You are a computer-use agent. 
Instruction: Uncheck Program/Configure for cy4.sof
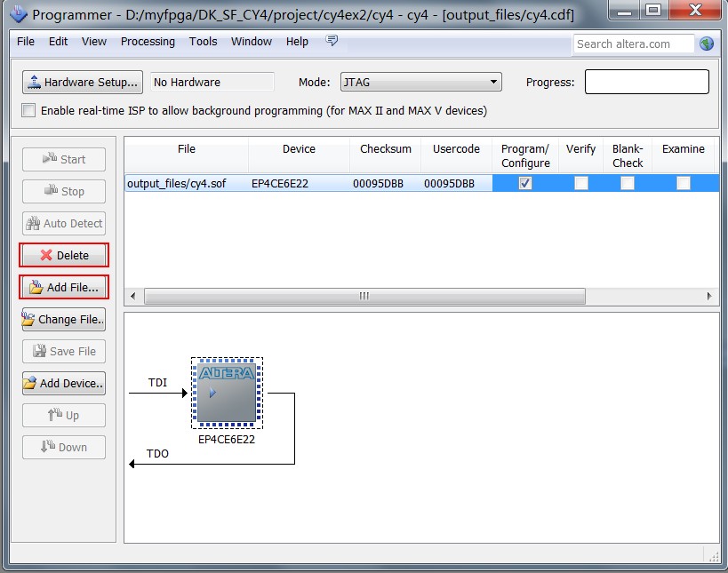click(525, 183)
